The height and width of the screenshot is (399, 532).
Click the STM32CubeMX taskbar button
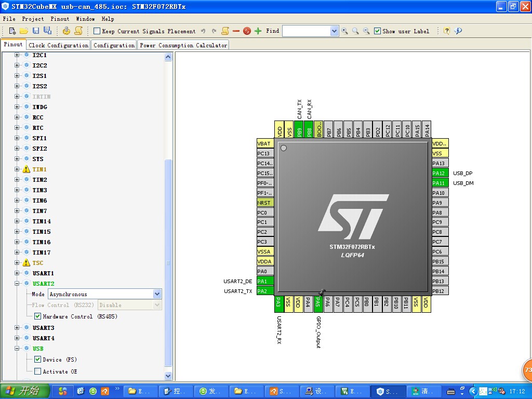pyautogui.click(x=387, y=391)
